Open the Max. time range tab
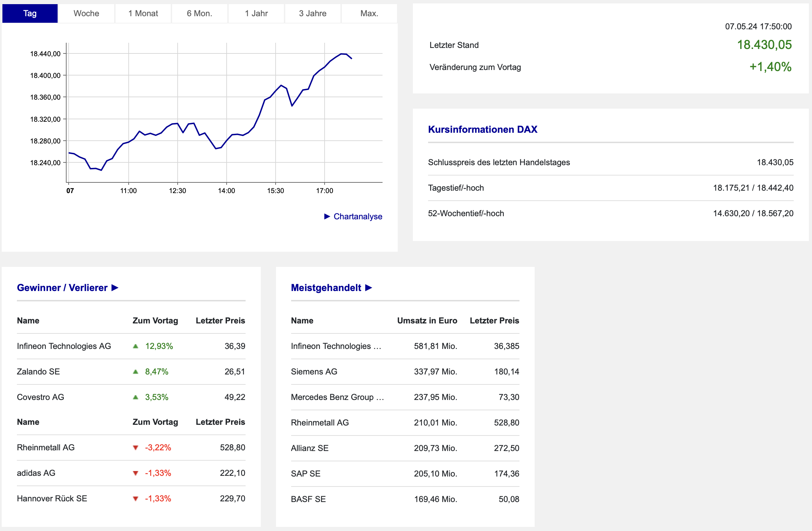Viewport: 812px width, 531px height. pyautogui.click(x=369, y=13)
